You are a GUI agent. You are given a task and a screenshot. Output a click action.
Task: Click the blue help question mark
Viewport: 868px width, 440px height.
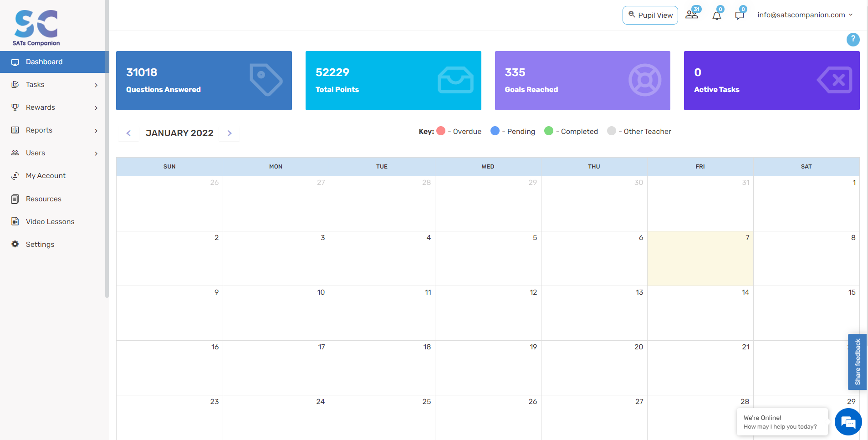coord(853,40)
